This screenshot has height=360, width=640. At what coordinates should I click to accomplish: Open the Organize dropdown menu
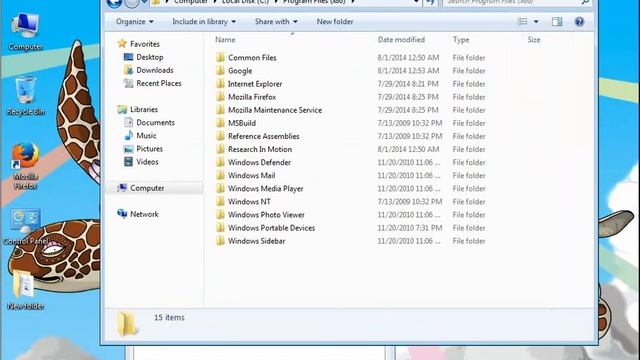click(x=135, y=22)
